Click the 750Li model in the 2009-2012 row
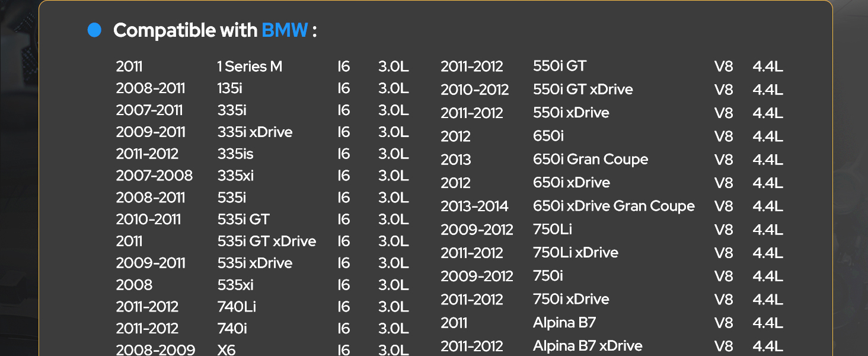This screenshot has height=356, width=868. click(x=553, y=229)
